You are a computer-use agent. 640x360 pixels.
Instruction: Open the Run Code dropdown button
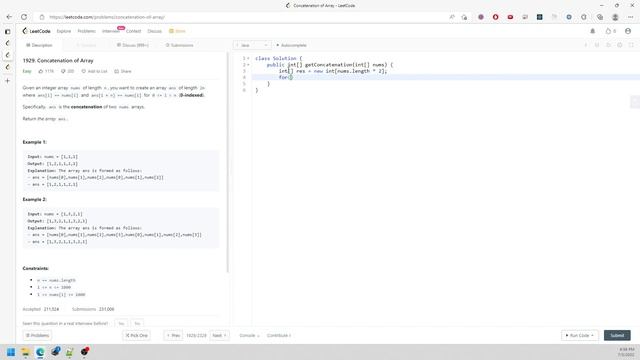tap(580, 336)
